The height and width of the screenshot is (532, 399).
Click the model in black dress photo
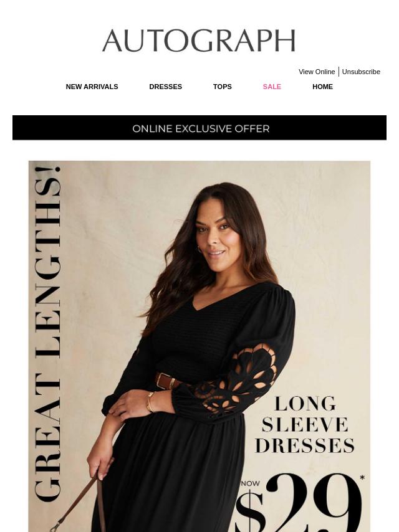pyautogui.click(x=199, y=346)
